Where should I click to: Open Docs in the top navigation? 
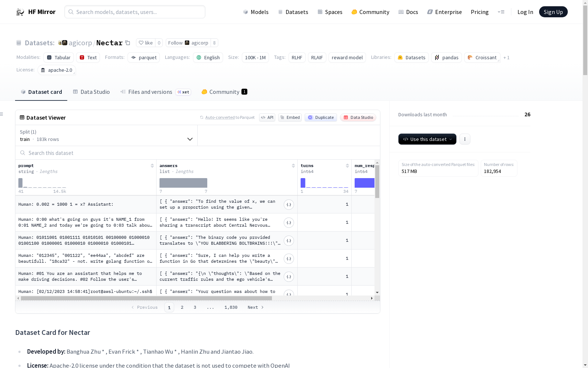coord(408,12)
